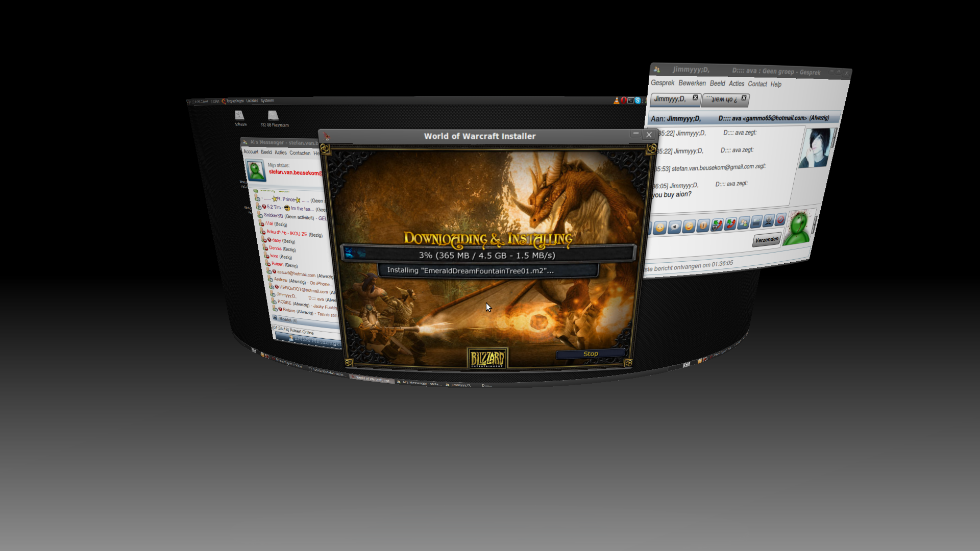Click the phone with webcam call icon
The width and height of the screenshot is (980, 551).
coord(717,224)
